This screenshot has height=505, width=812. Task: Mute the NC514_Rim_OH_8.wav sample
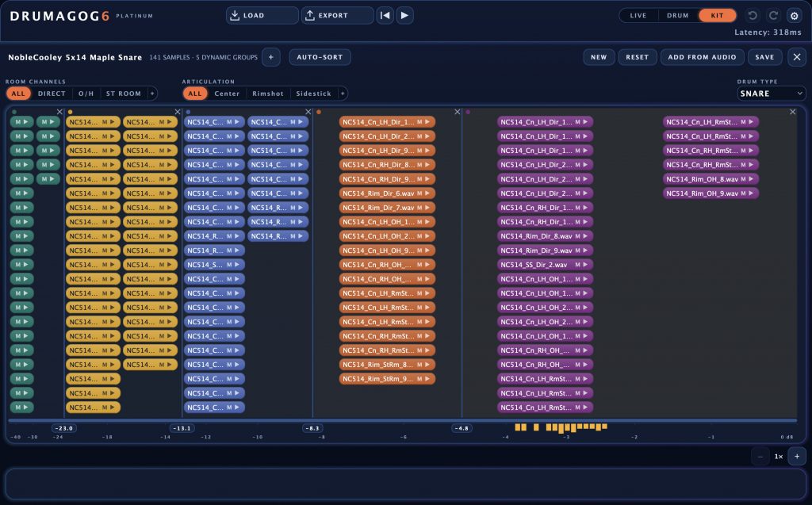(743, 179)
